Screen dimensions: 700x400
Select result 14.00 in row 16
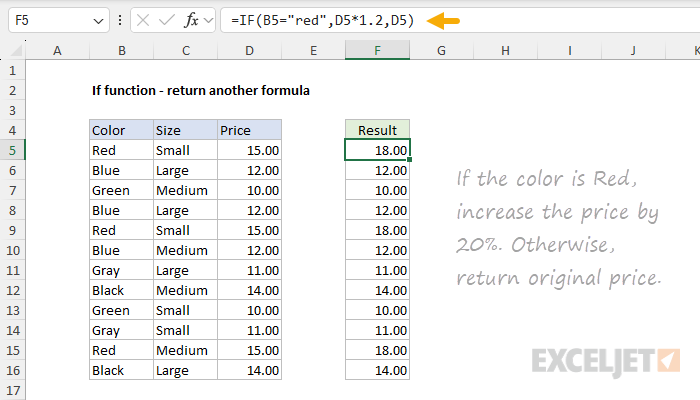[377, 371]
